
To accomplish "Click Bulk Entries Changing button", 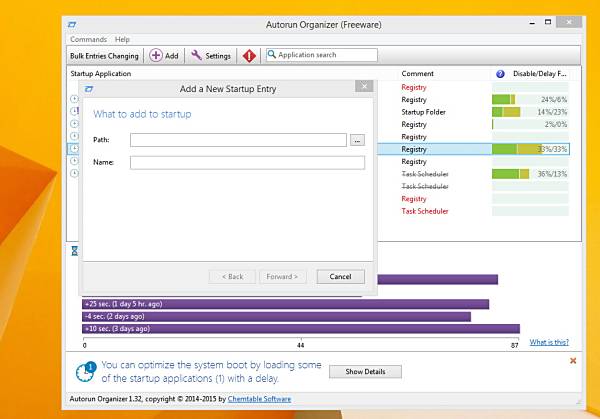I will click(x=104, y=56).
